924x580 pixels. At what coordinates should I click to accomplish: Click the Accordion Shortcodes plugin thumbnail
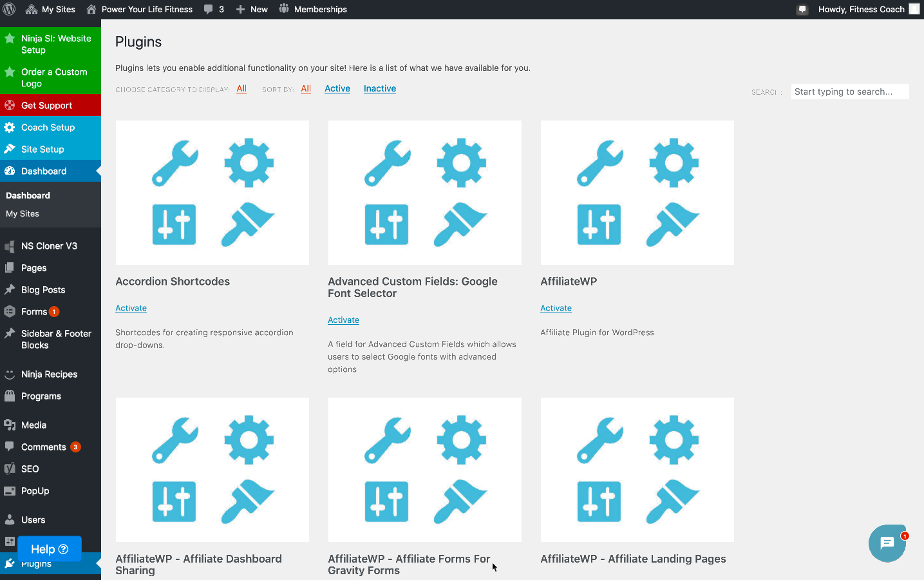click(x=212, y=193)
